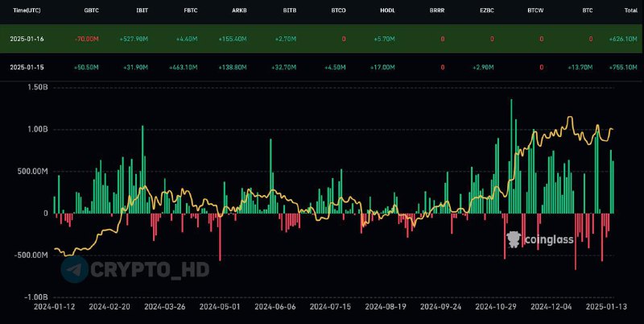The image size is (644, 324).
Task: Click the BTCO column header
Action: (338, 10)
